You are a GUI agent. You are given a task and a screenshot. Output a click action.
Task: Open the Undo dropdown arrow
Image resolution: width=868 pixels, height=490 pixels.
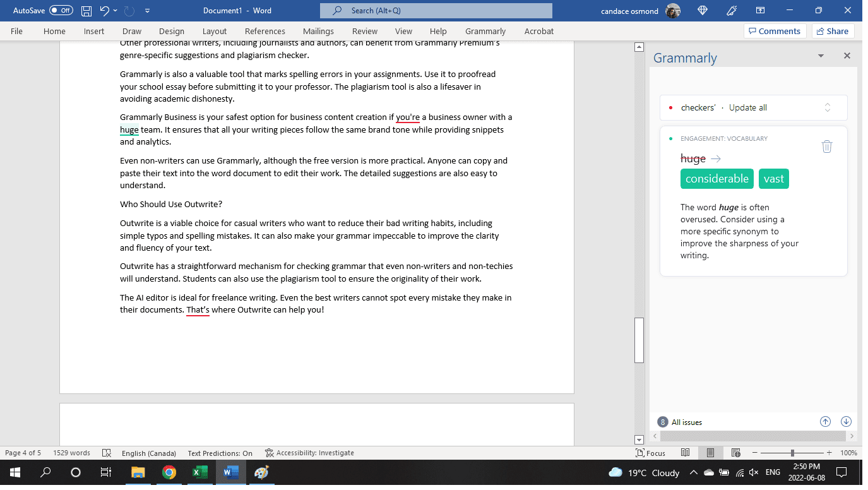click(116, 10)
